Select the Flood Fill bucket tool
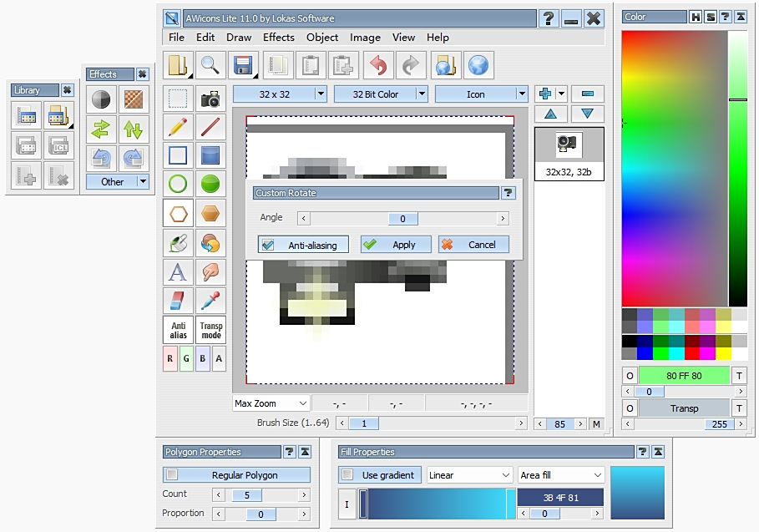 click(x=178, y=242)
